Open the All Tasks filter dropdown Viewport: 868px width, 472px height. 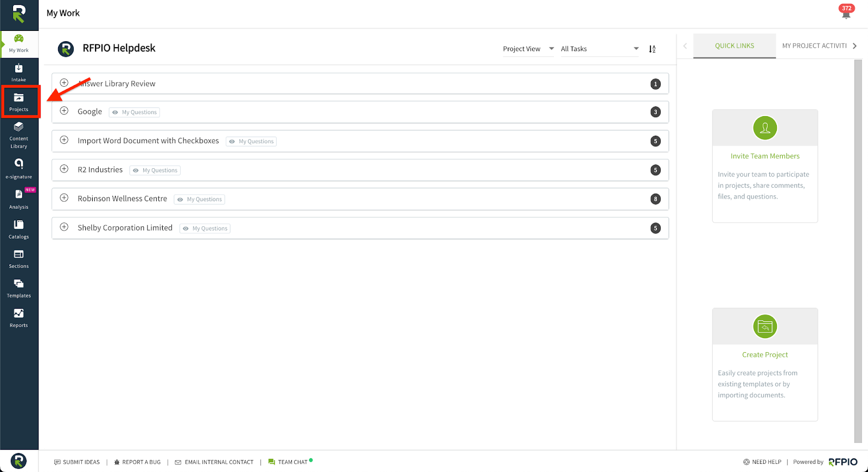(x=600, y=49)
